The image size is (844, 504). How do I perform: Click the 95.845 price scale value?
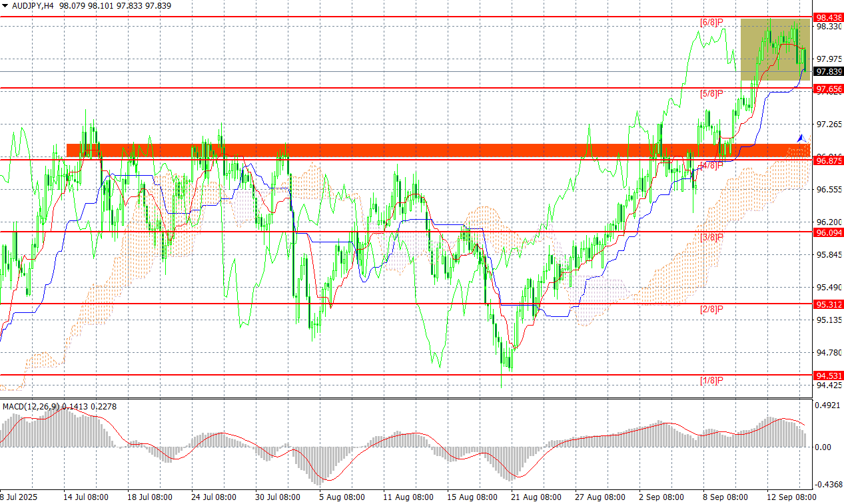coord(828,255)
